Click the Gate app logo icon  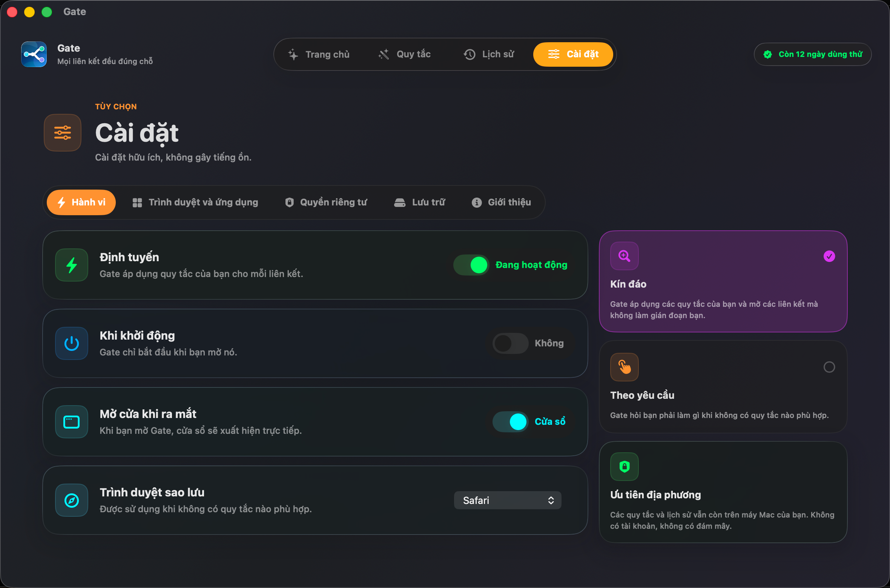34,54
